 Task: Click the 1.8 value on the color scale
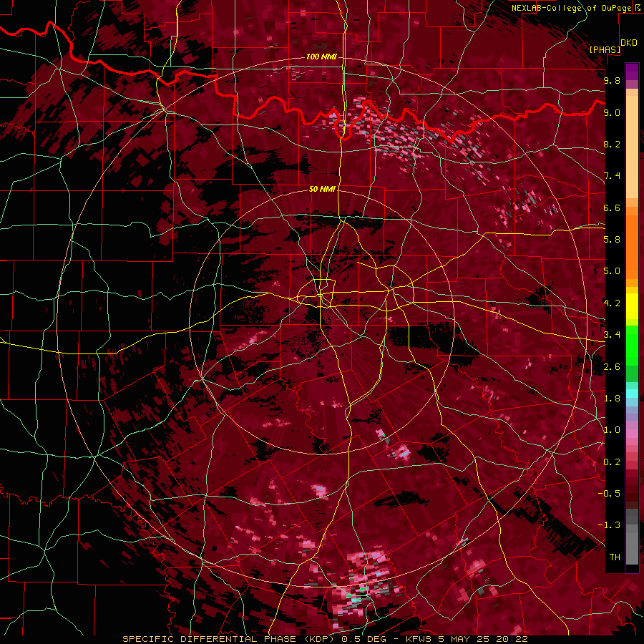click(x=612, y=399)
